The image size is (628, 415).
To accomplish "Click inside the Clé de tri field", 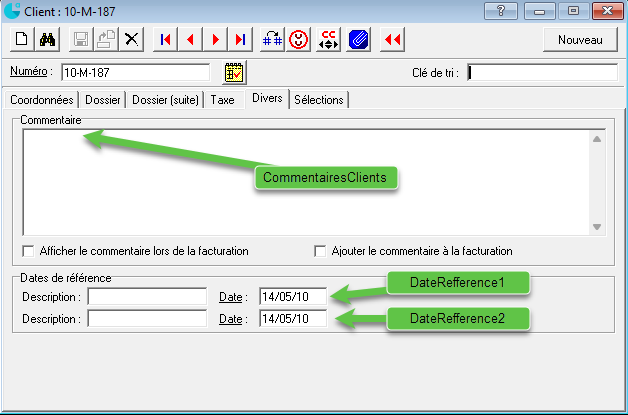I will click(x=542, y=72).
